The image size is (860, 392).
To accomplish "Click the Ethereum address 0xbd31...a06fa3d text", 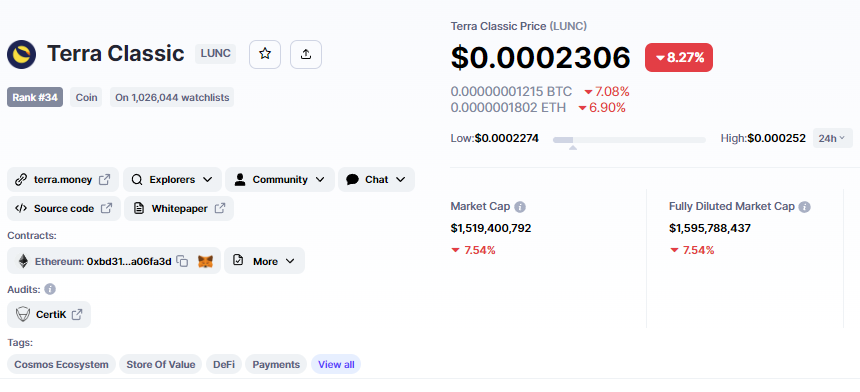I will tap(129, 261).
